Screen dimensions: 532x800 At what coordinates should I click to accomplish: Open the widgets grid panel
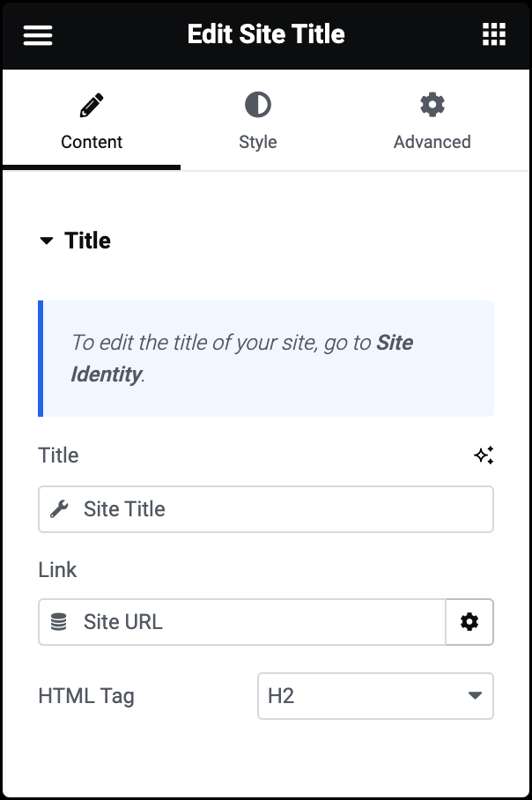click(x=494, y=34)
